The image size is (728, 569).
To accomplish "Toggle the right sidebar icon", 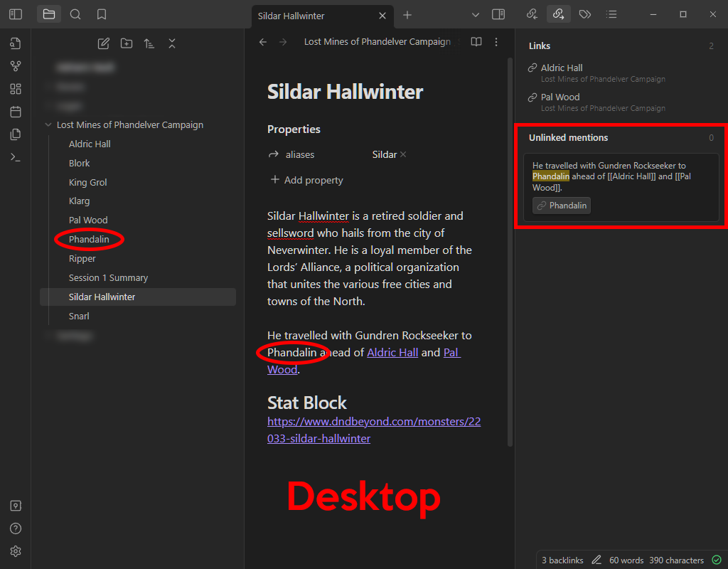I will coord(498,14).
